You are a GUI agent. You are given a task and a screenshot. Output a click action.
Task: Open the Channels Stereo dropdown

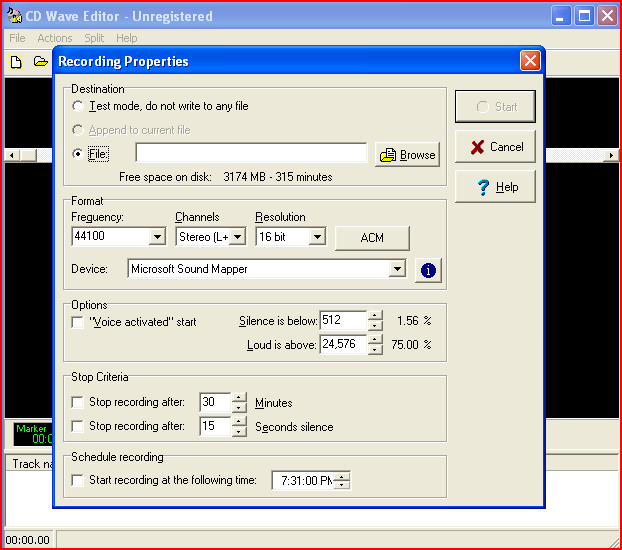click(x=238, y=237)
